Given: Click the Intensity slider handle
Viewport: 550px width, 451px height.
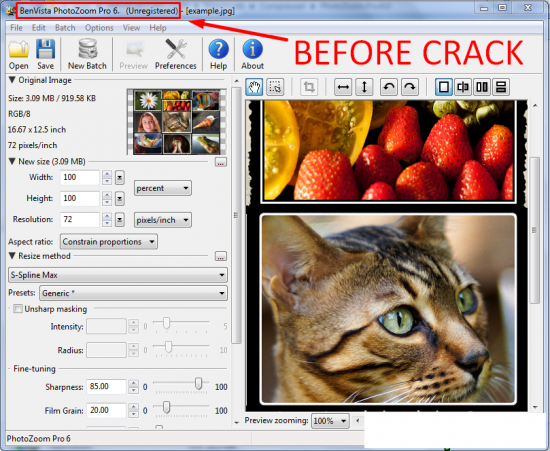Looking at the screenshot, I should [x=167, y=323].
